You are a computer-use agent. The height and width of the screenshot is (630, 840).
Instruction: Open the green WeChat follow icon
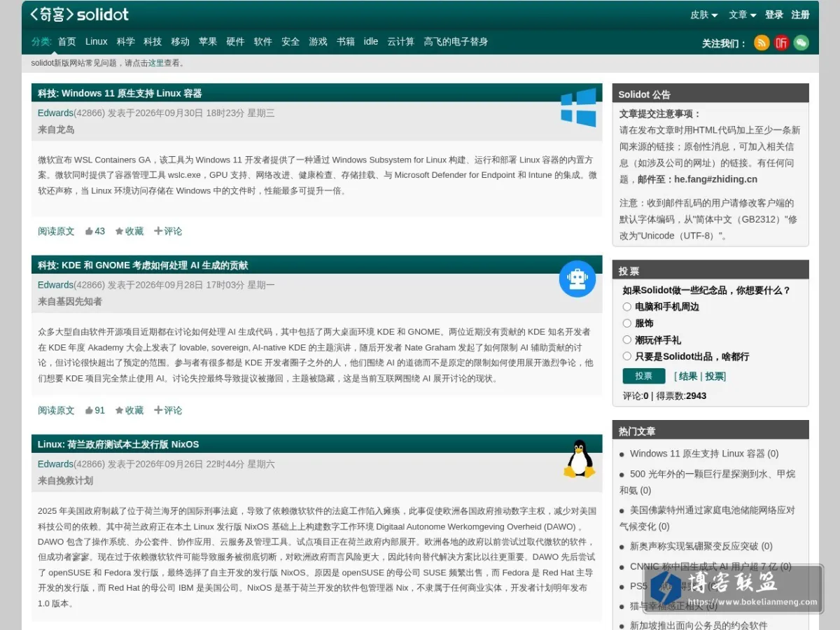[x=801, y=43]
